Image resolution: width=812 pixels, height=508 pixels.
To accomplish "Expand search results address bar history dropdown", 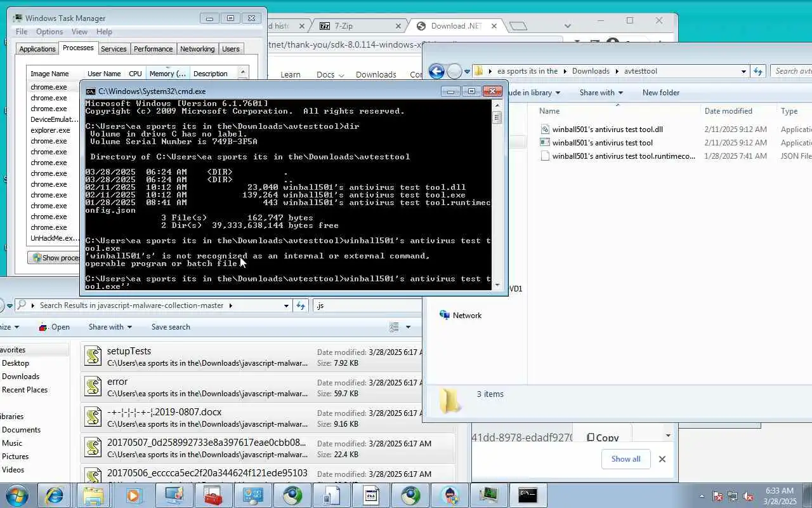I will (x=286, y=305).
